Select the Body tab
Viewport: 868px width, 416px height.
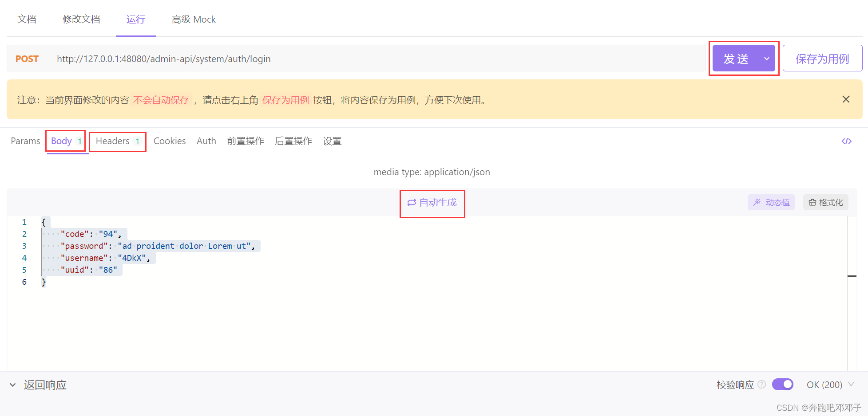pyautogui.click(x=66, y=141)
